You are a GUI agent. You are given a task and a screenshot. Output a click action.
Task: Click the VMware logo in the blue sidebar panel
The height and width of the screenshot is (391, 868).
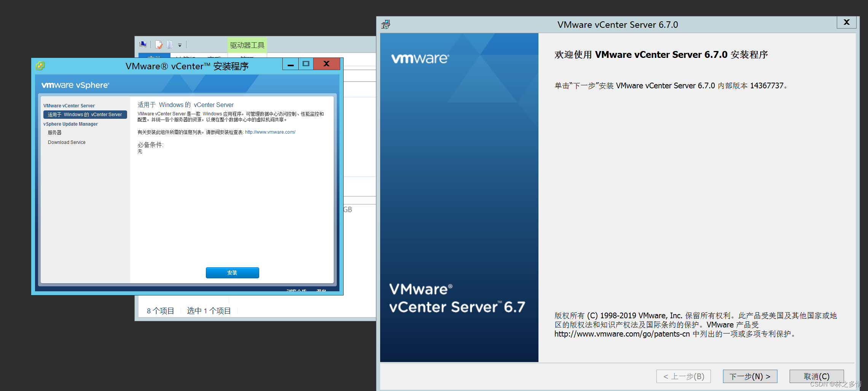(x=420, y=58)
